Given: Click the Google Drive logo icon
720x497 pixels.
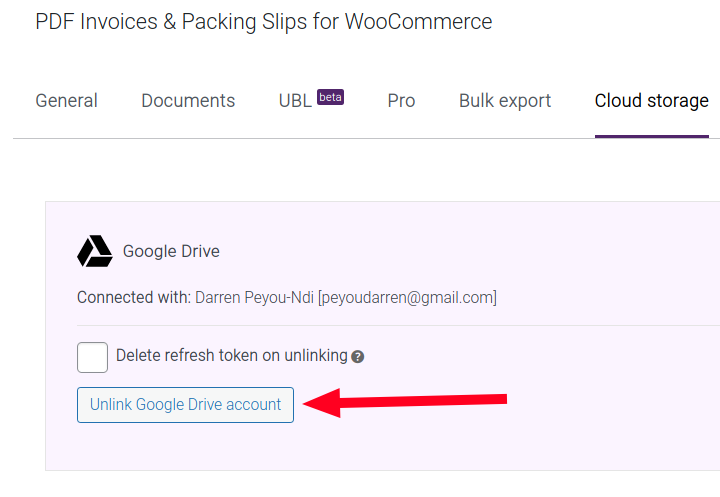Looking at the screenshot, I should pyautogui.click(x=95, y=251).
